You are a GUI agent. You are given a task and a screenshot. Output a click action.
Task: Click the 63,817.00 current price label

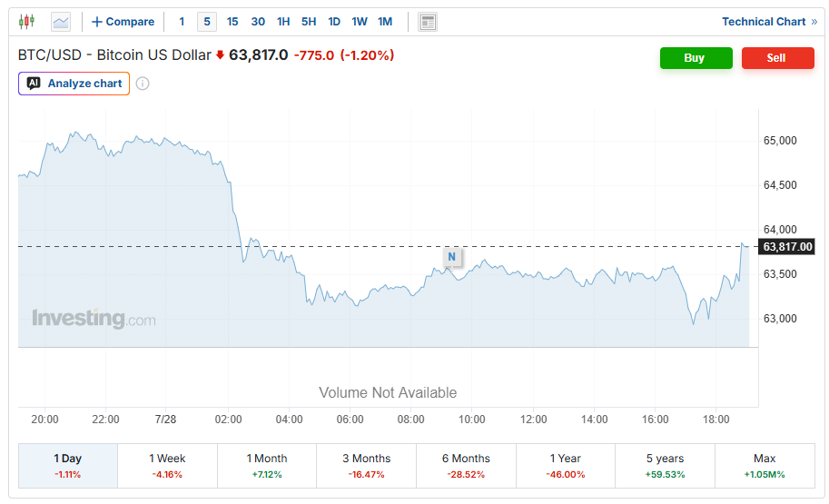(787, 247)
